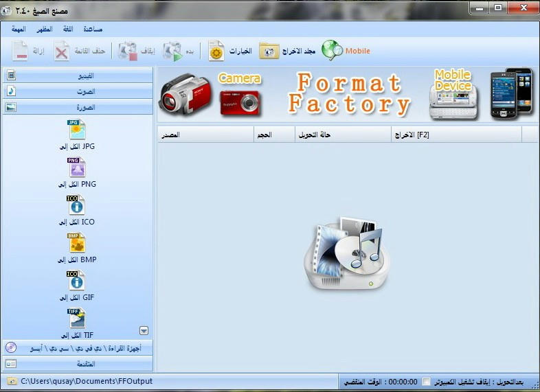The height and width of the screenshot is (392, 540).
Task: Expand the ROM Device DVD CD ISO category
Action: tap(78, 348)
